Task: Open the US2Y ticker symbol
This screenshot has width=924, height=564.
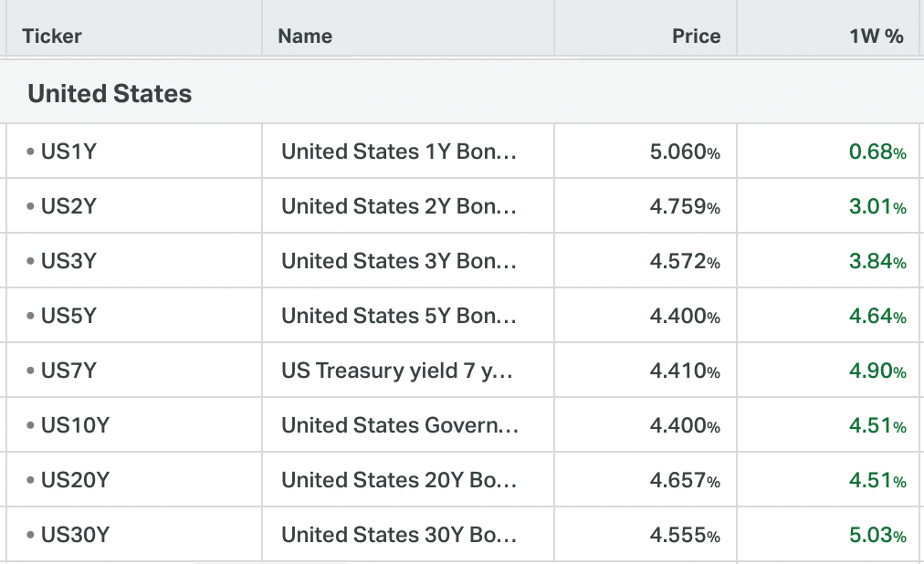Action: coord(68,206)
